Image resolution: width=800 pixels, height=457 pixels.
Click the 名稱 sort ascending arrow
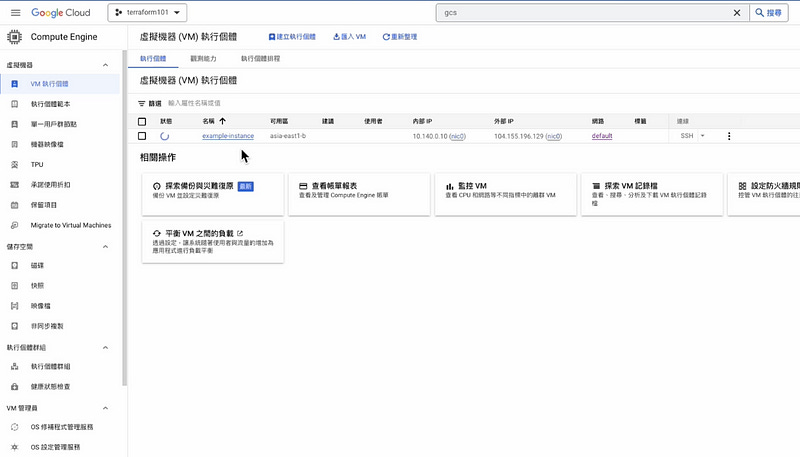tap(222, 121)
